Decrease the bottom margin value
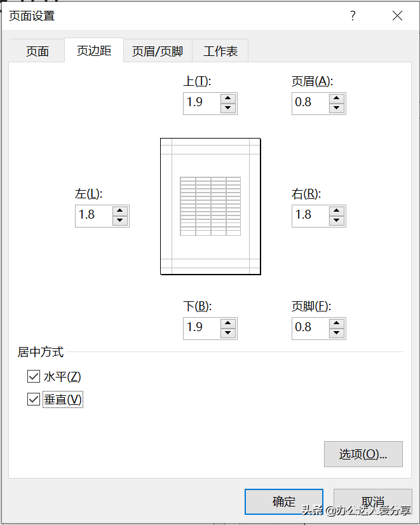The image size is (420, 525). pos(228,332)
